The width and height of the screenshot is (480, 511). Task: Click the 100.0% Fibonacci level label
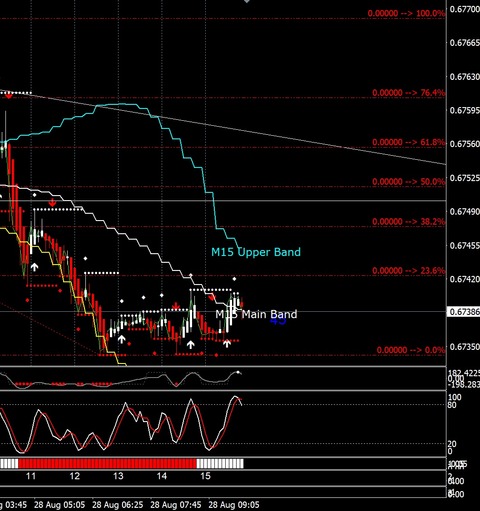[406, 13]
